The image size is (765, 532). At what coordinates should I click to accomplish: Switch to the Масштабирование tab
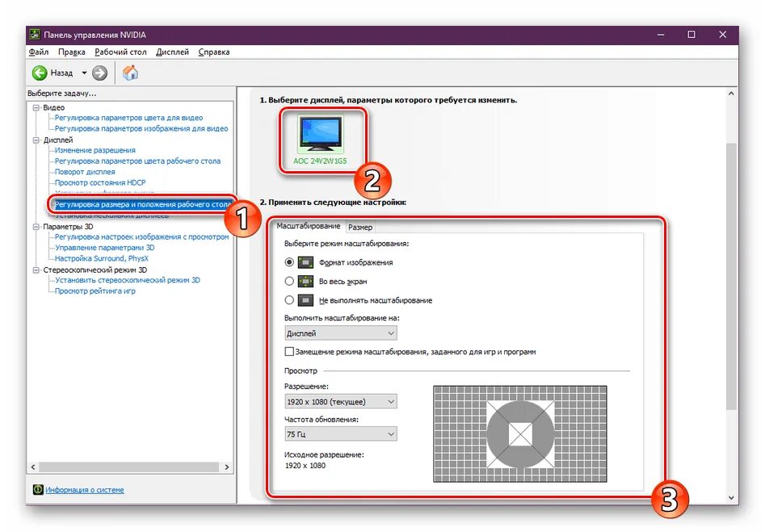(309, 226)
